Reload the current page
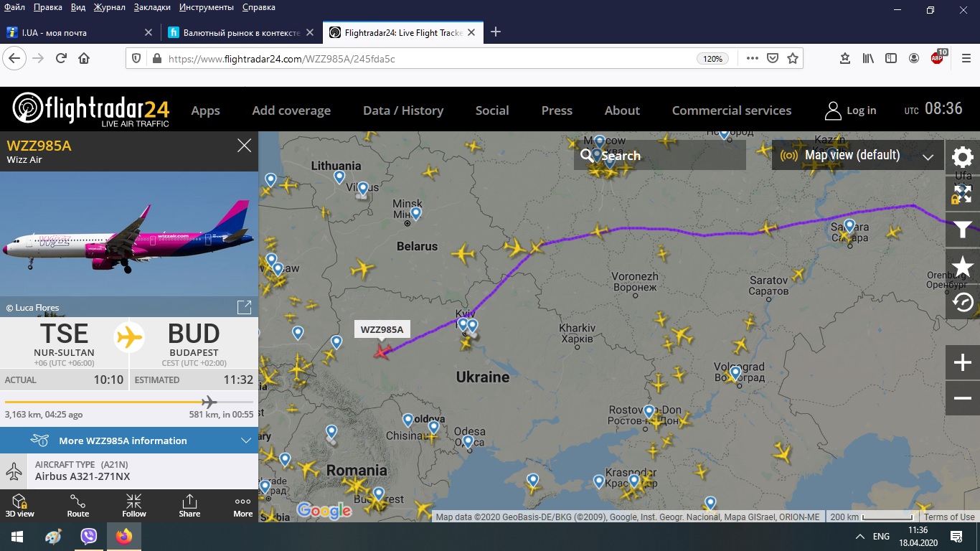This screenshot has width=980, height=551. (61, 58)
